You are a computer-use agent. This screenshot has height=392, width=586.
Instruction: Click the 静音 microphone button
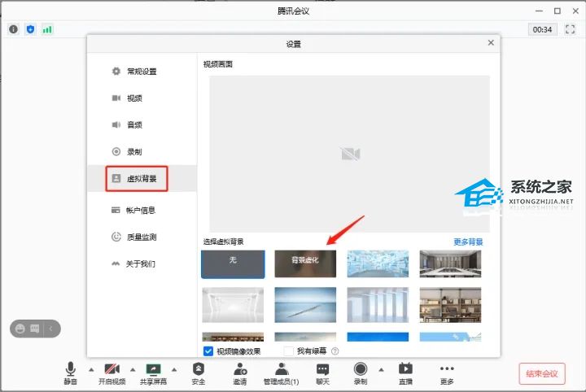71,373
